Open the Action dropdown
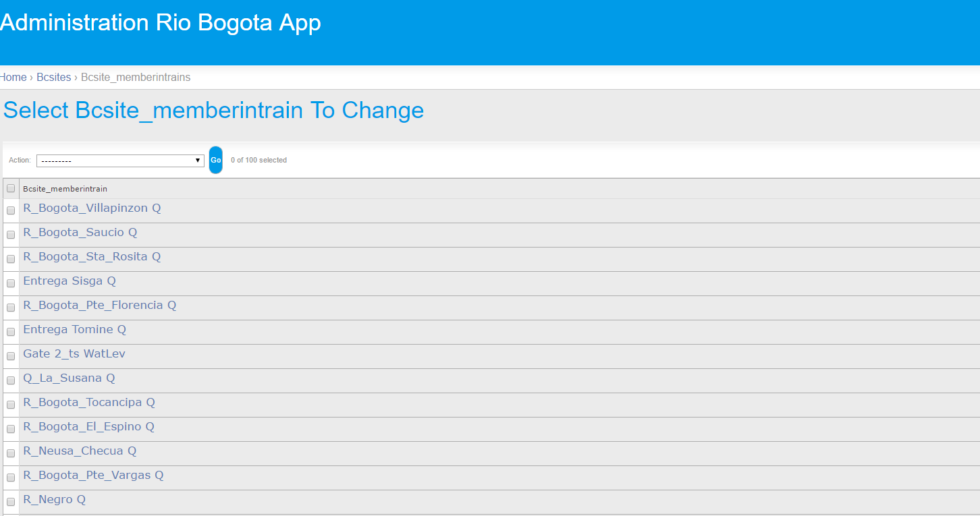The height and width of the screenshot is (516, 980). [120, 161]
